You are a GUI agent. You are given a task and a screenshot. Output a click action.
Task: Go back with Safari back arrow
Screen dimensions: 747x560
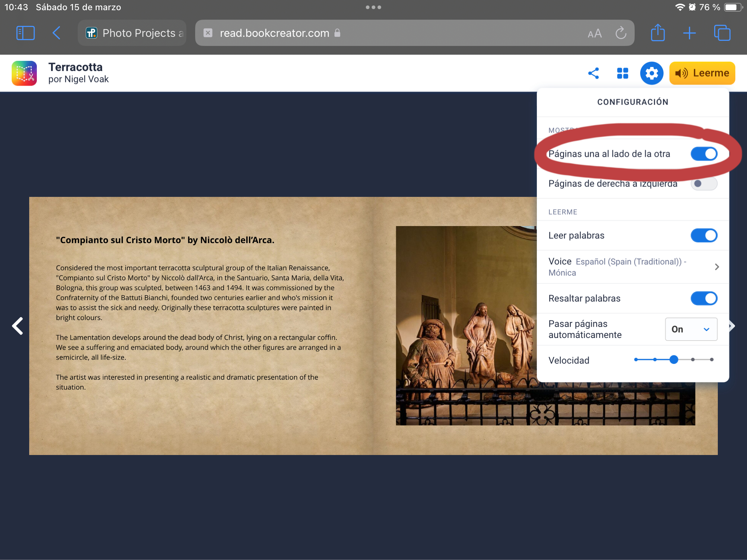coord(56,33)
